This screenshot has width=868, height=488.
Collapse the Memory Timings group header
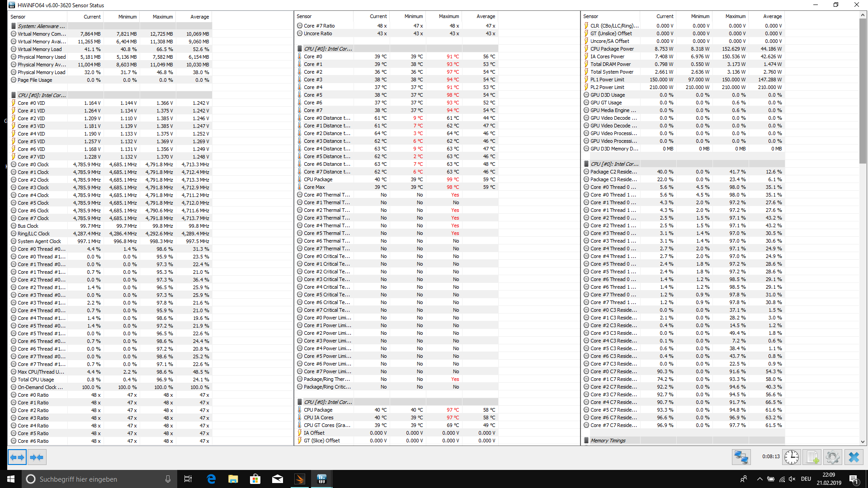(x=608, y=441)
